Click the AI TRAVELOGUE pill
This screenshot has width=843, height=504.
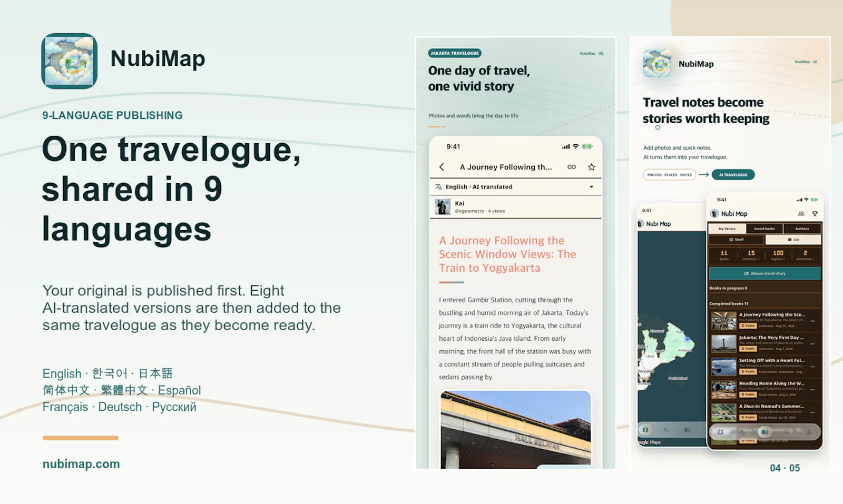point(733,175)
